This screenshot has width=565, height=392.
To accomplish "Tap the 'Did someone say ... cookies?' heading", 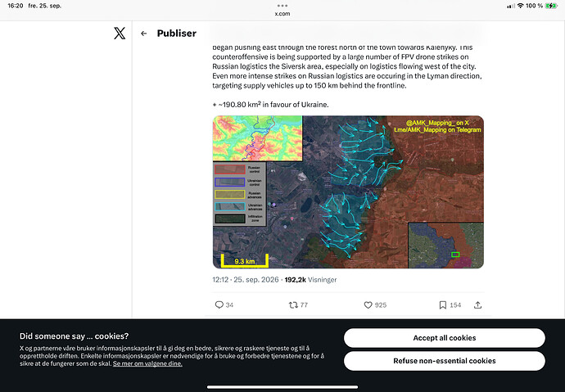I will 74,336.
